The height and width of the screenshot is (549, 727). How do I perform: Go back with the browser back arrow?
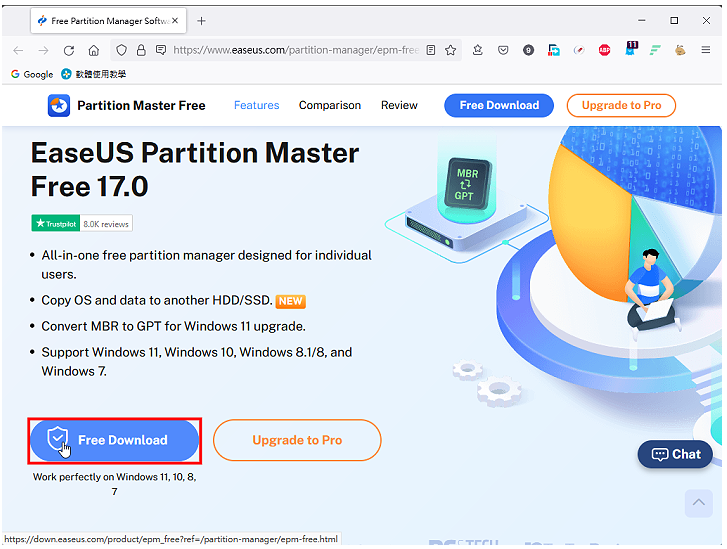pyautogui.click(x=18, y=51)
